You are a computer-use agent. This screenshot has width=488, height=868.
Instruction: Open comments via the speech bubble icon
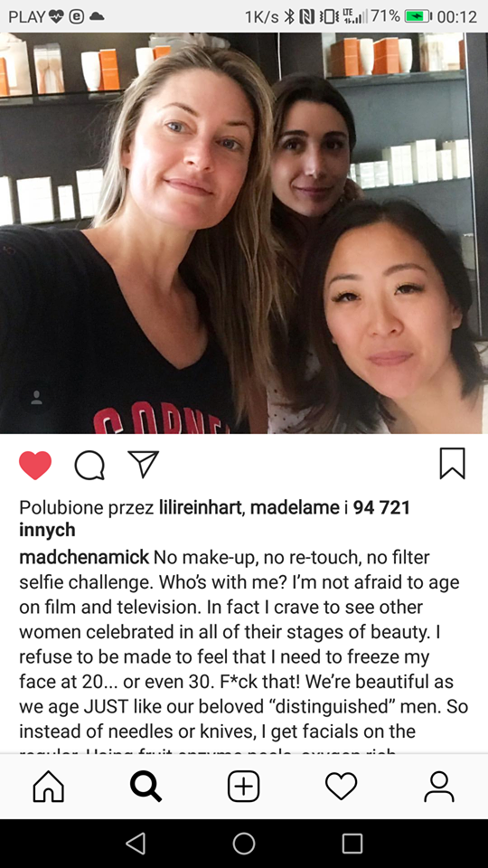tap(89, 465)
